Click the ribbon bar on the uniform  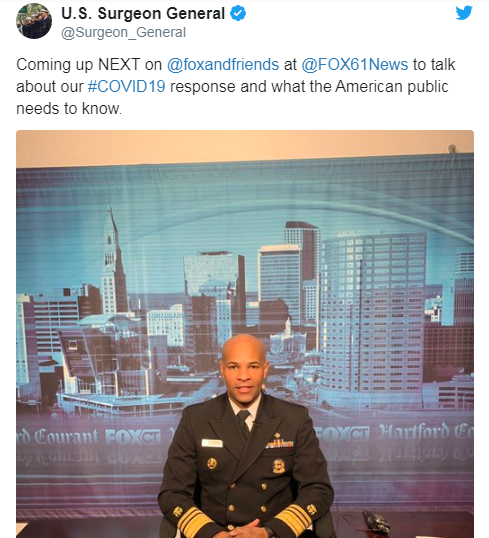tap(279, 444)
